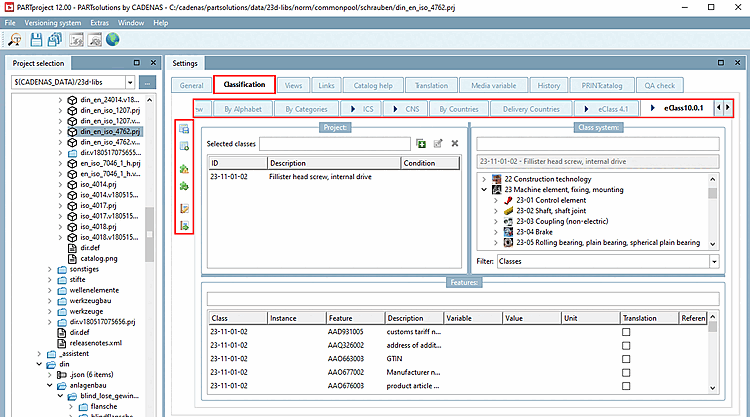Click the 23-03 Coupling icon
Viewport: 750px width, 417px height.
pos(508,221)
